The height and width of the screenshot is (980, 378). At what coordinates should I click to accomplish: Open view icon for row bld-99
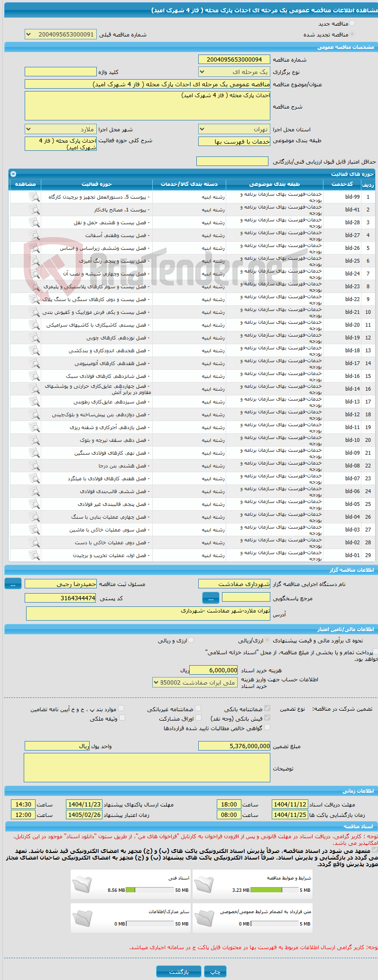[x=34, y=197]
